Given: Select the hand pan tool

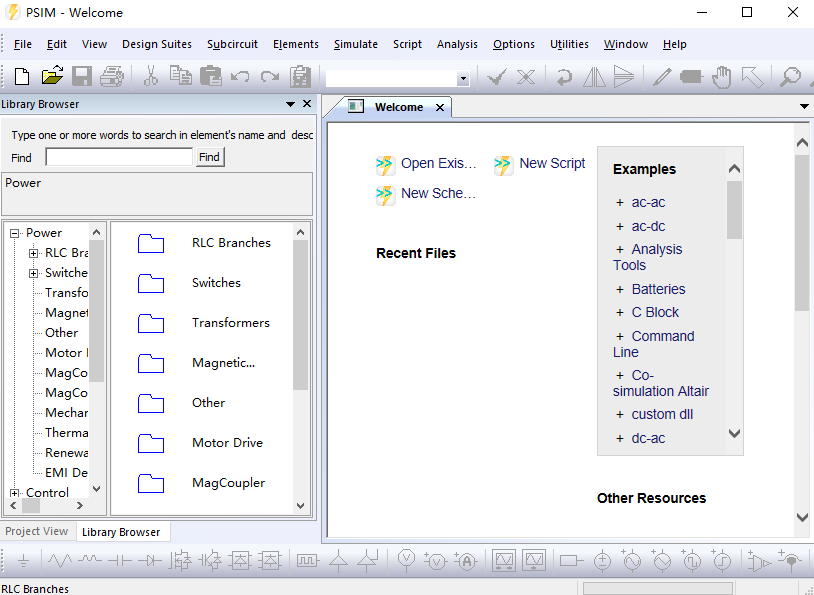Looking at the screenshot, I should click(x=721, y=76).
